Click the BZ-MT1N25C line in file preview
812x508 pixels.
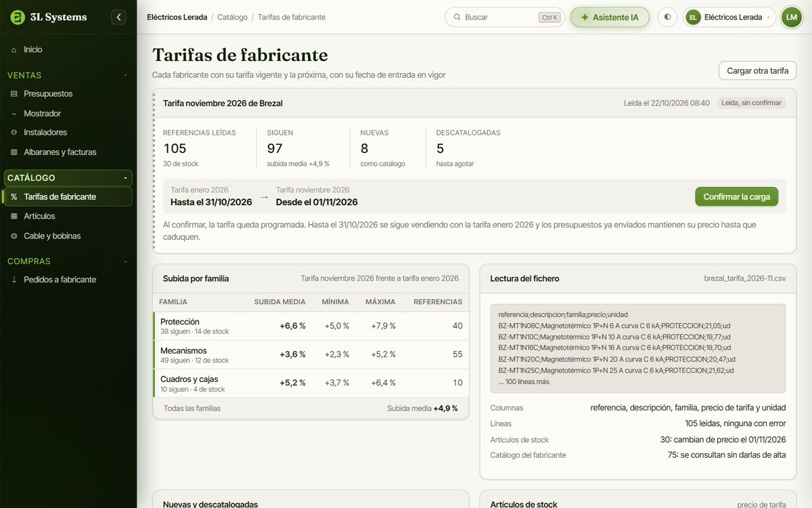[x=616, y=371]
